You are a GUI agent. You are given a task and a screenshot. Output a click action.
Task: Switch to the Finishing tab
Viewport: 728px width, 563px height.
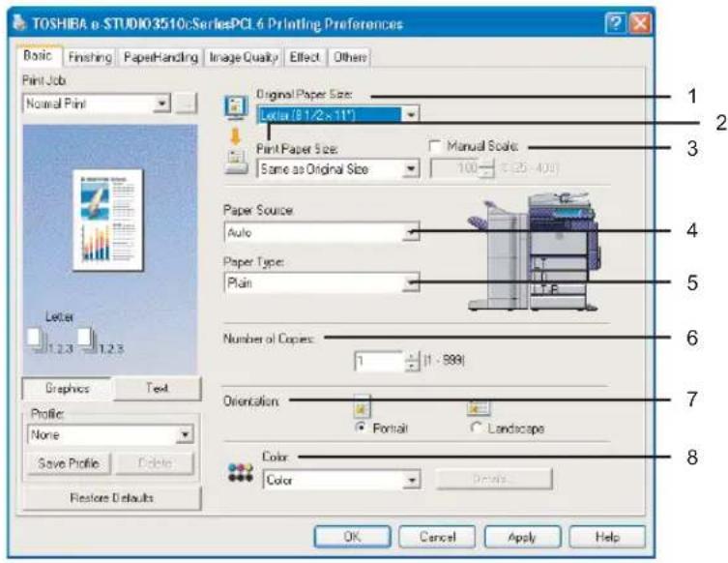coord(89,57)
